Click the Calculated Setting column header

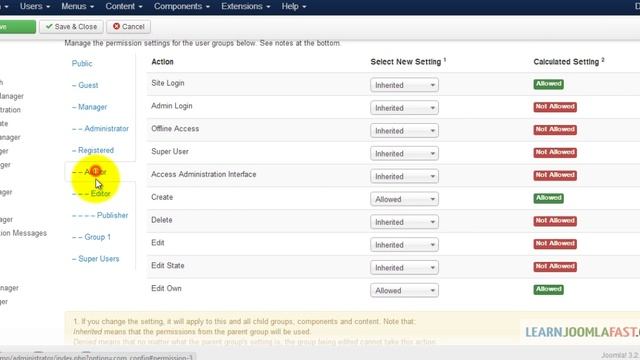pos(569,62)
